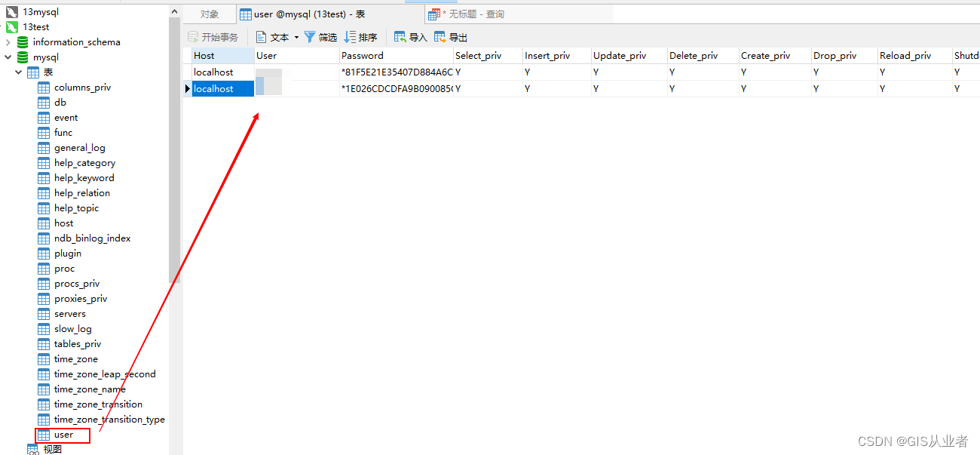Click the *1E026CDCDFA9B090085 password cell
Viewport: 980px width, 455px height.
pos(397,88)
